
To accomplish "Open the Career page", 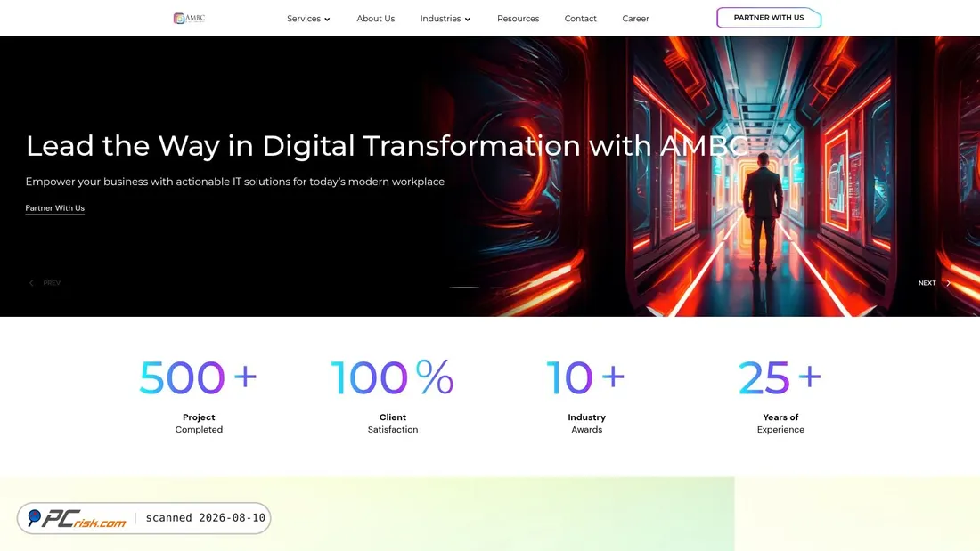I will tap(635, 19).
